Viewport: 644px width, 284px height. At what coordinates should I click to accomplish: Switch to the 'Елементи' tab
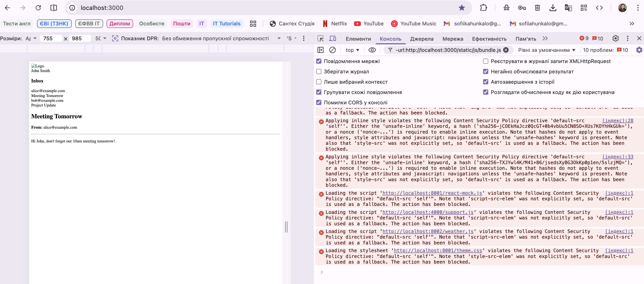[358, 39]
